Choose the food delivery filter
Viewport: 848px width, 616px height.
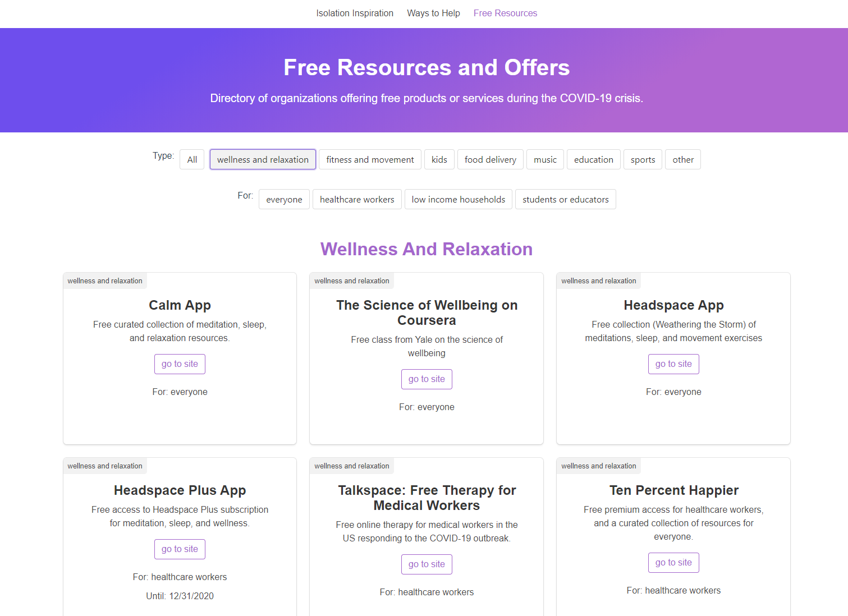491,159
